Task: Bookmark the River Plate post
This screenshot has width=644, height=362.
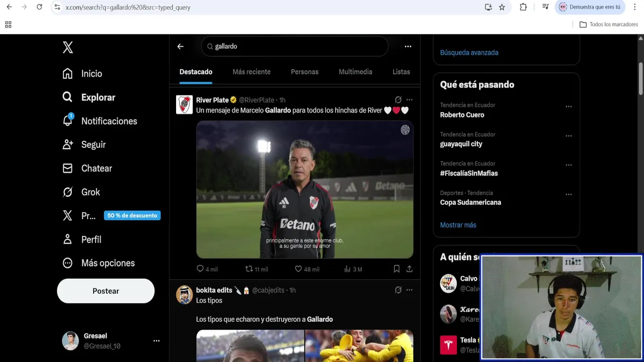Action: [396, 269]
